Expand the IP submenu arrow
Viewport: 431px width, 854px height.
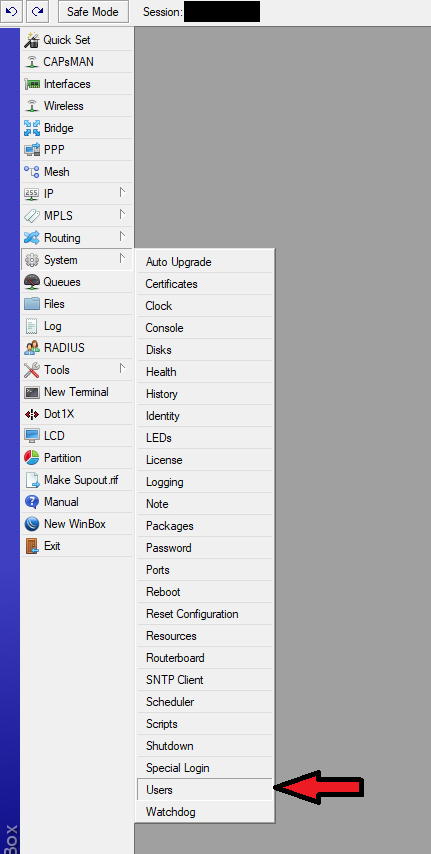coord(123,192)
